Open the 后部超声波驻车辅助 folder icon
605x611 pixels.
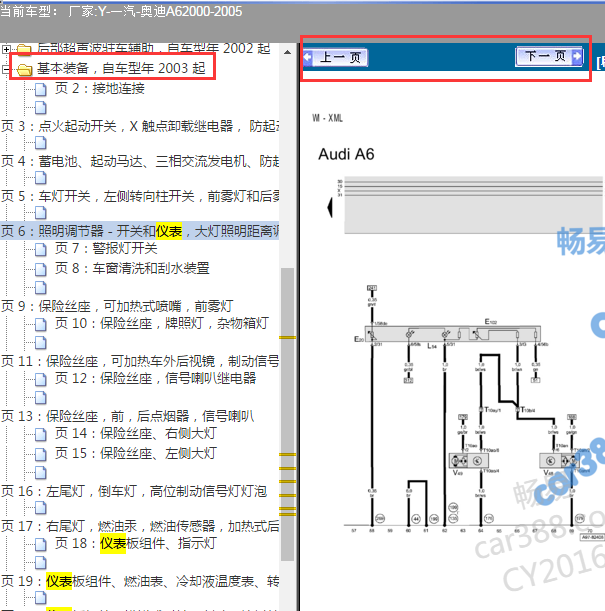coord(24,49)
